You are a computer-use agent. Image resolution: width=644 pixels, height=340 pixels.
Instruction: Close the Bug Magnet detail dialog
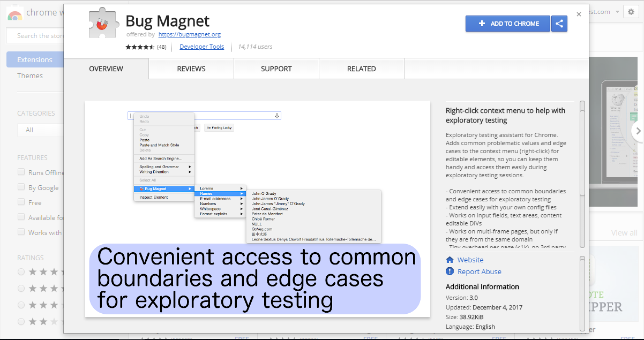tap(579, 14)
